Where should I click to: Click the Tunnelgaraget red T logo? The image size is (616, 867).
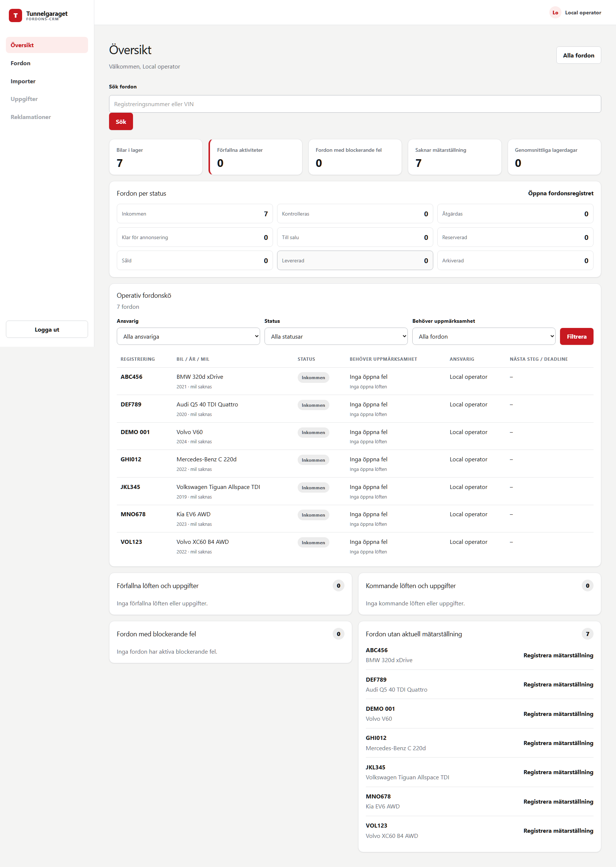(15, 15)
